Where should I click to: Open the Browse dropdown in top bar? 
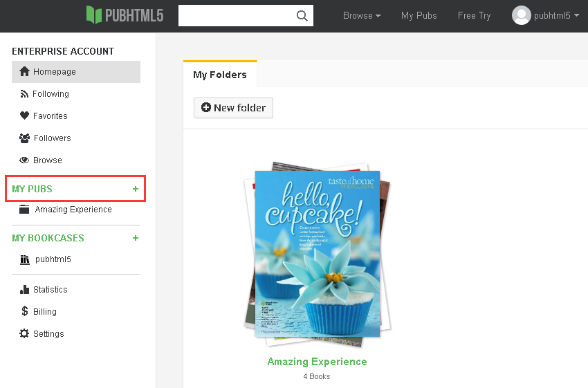click(x=361, y=16)
